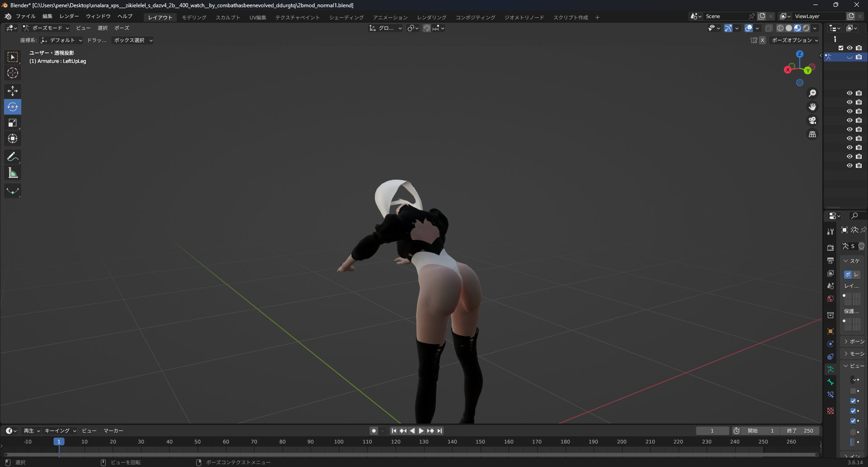Open the orientation デフォルト dropdown
Viewport: 868px width, 467px height.
pos(61,40)
